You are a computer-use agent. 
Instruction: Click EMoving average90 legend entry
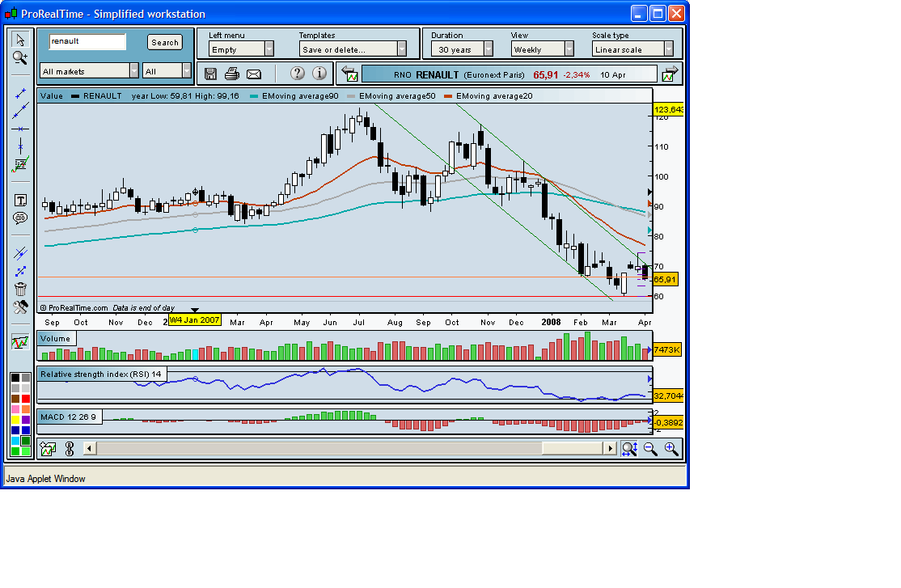294,96
